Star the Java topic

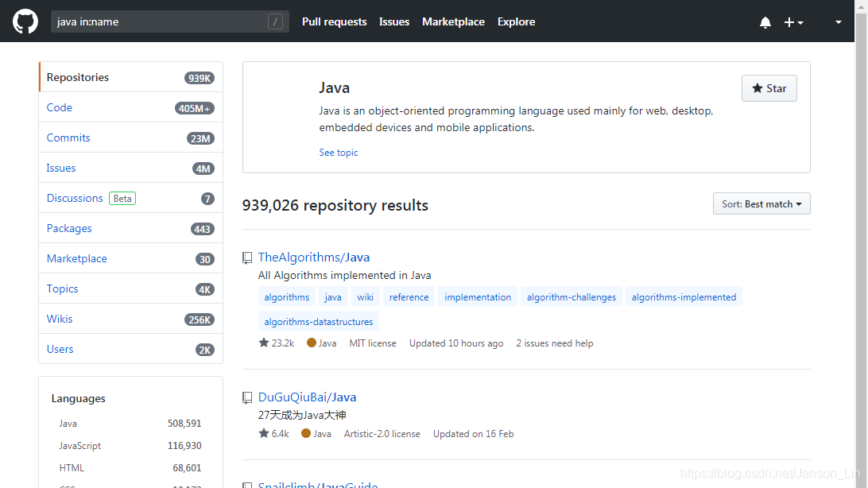pyautogui.click(x=769, y=88)
